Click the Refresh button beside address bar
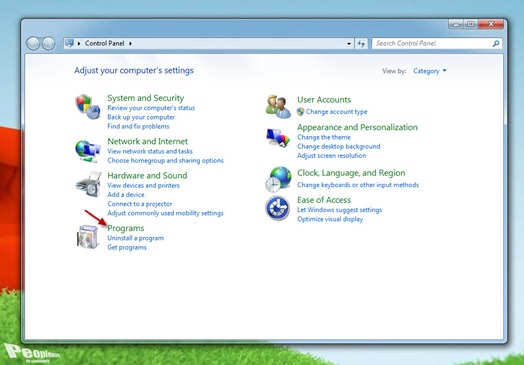 tap(361, 43)
